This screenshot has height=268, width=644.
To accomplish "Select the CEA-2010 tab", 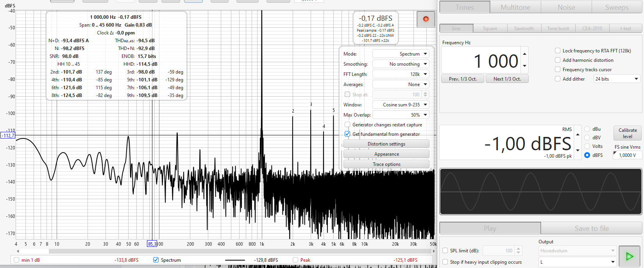I will pyautogui.click(x=592, y=28).
